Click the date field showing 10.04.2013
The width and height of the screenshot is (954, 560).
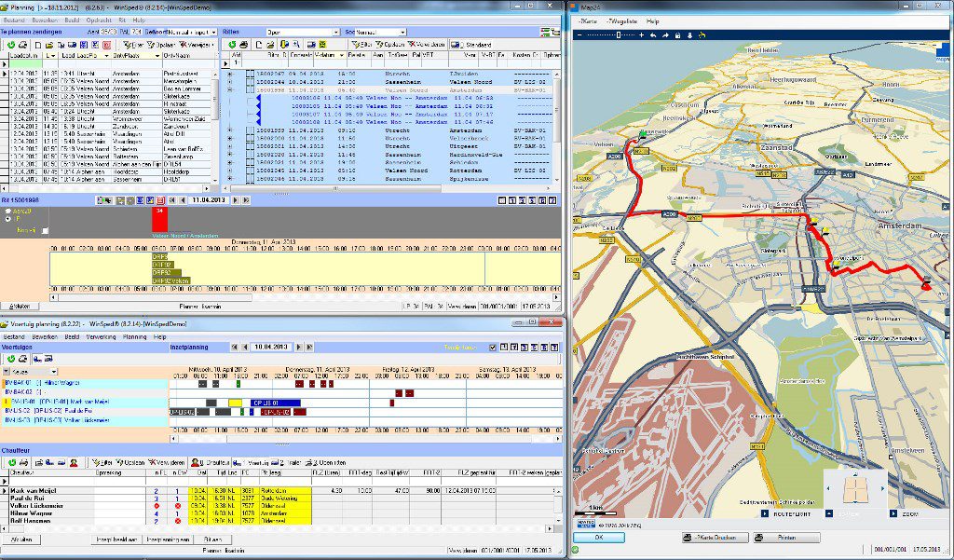coord(270,347)
